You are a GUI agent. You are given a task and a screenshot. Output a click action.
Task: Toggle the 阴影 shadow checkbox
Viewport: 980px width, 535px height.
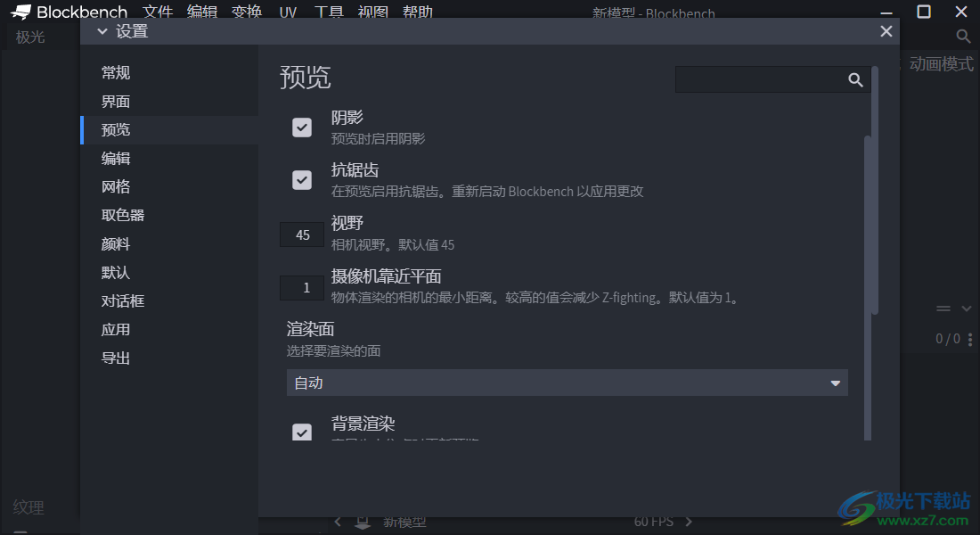pyautogui.click(x=302, y=128)
